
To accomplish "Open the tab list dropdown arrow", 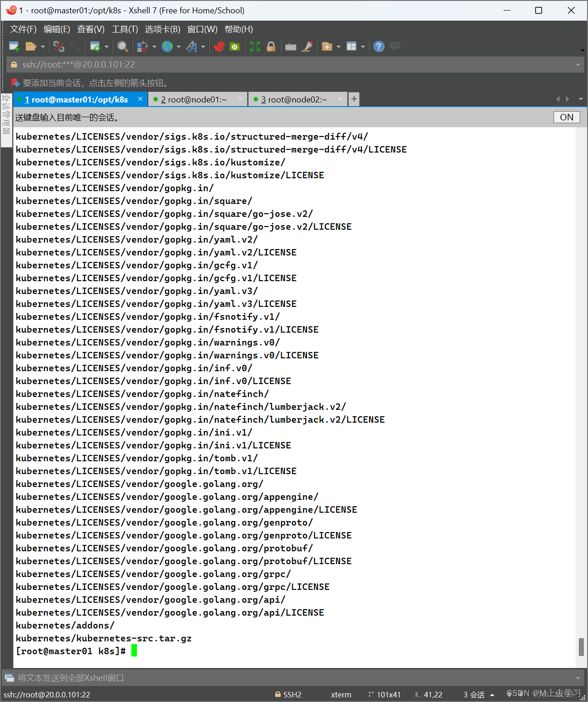I will point(581,99).
